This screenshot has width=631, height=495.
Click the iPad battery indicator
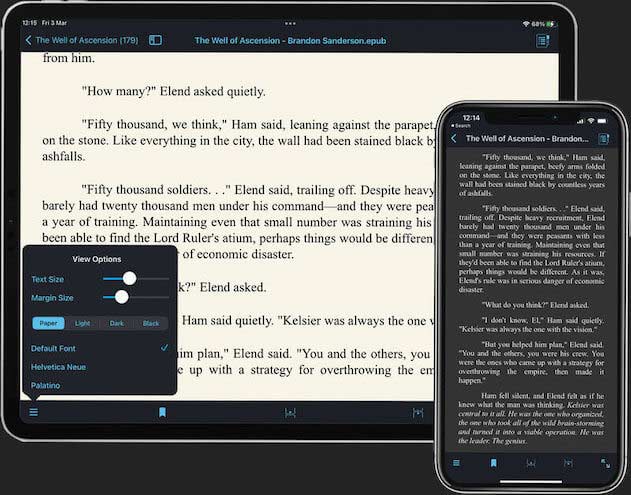click(551, 24)
